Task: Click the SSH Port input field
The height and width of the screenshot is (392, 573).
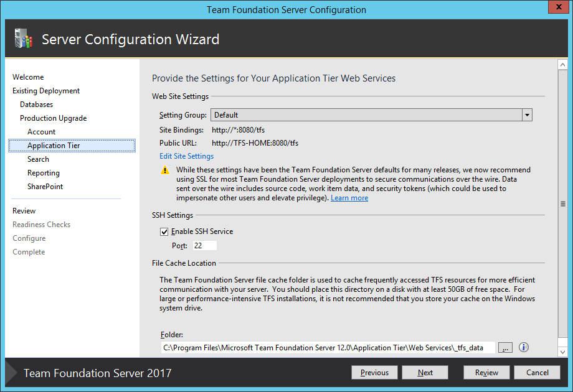Action: 205,246
